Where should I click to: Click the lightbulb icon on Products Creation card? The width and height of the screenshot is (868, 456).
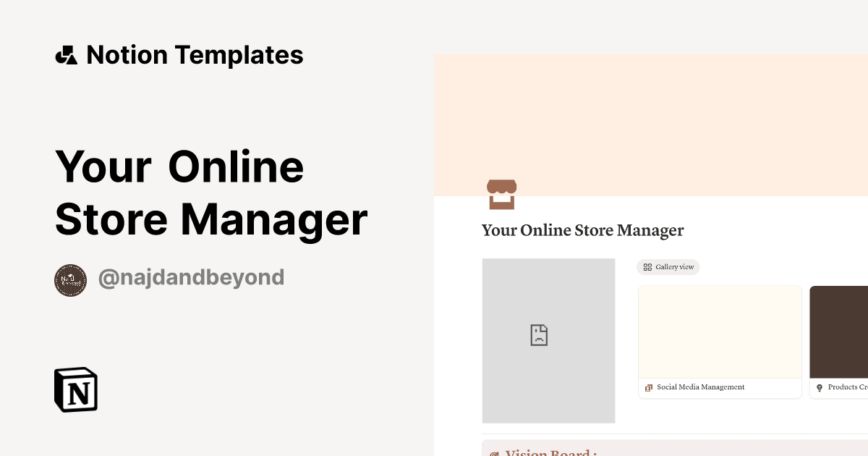pyautogui.click(x=820, y=387)
